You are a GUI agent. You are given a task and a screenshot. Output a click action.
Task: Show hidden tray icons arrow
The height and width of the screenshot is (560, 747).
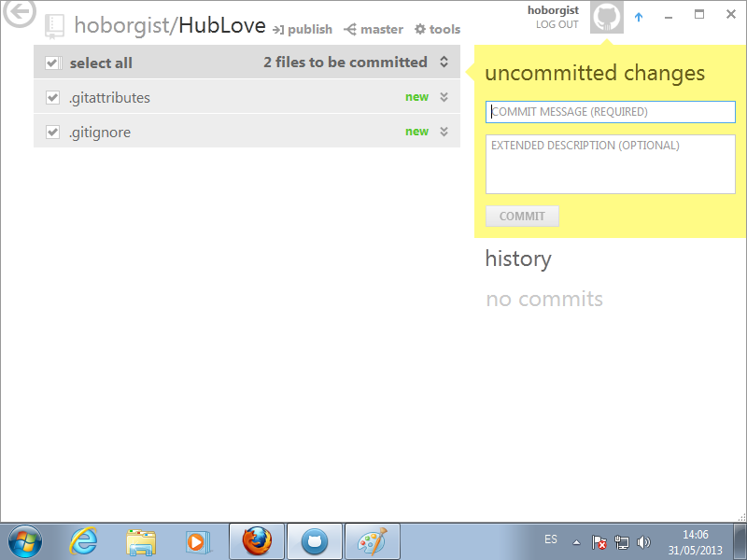point(576,542)
